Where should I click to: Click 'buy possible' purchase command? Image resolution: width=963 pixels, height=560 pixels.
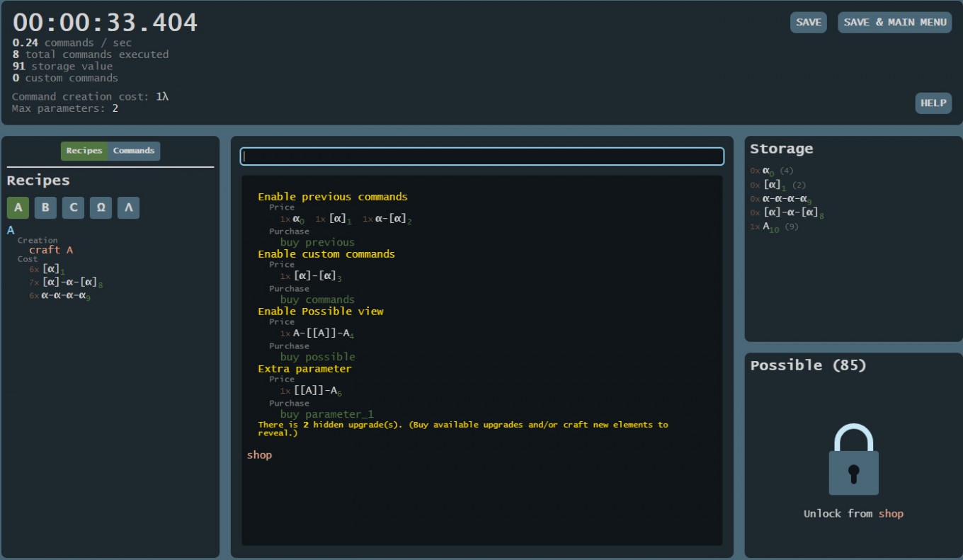318,357
